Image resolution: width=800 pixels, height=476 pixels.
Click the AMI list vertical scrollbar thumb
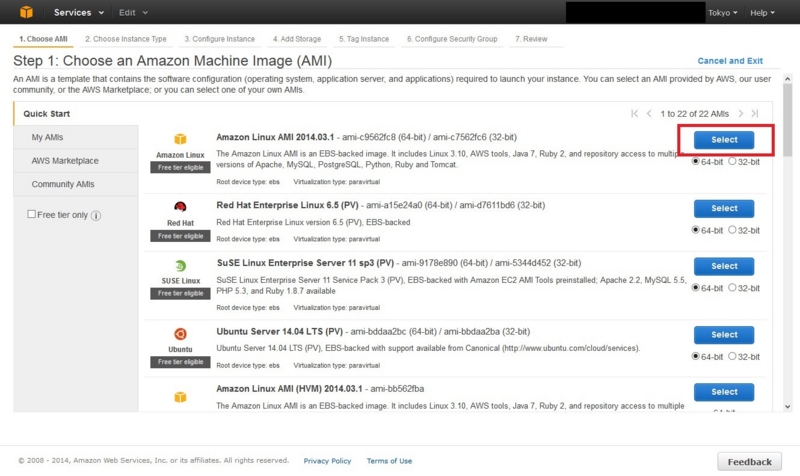[787, 120]
